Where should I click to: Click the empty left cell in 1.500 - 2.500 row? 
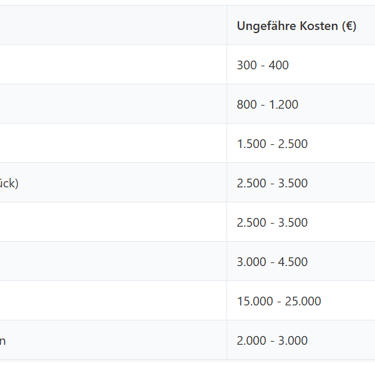(x=113, y=143)
